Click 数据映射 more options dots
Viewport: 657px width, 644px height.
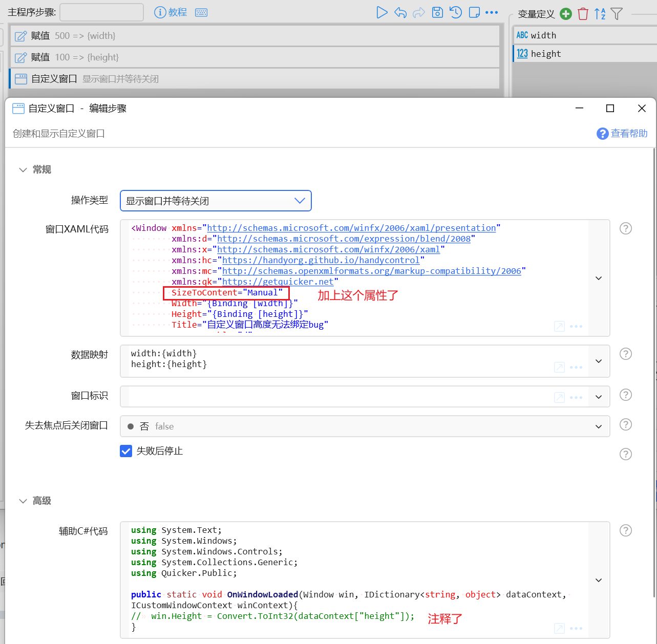(576, 368)
